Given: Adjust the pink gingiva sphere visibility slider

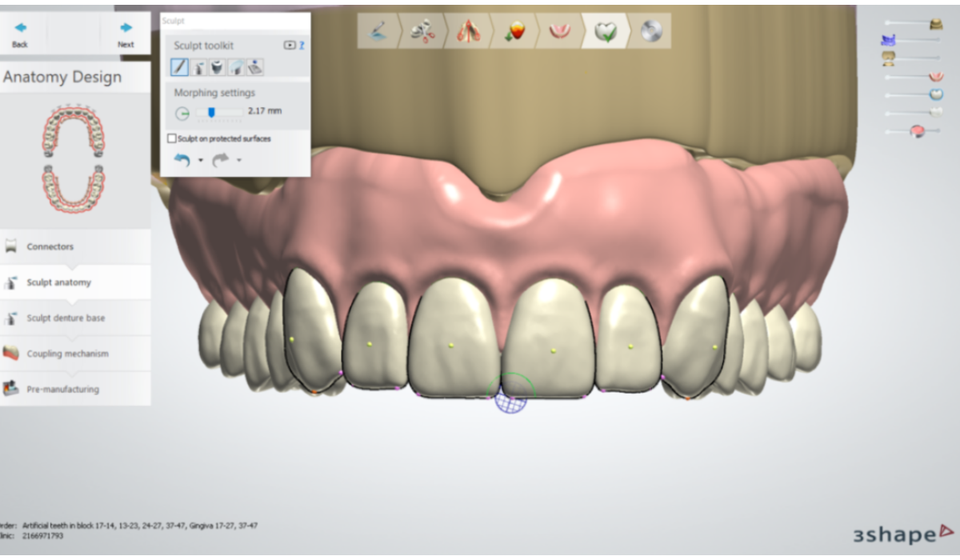Looking at the screenshot, I should pos(918,131).
